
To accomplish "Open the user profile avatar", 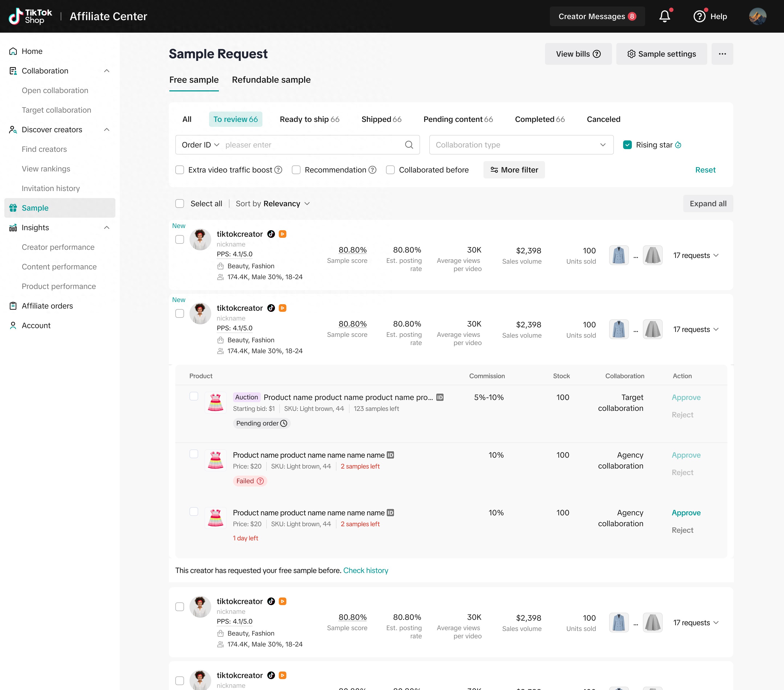I will pos(758,16).
